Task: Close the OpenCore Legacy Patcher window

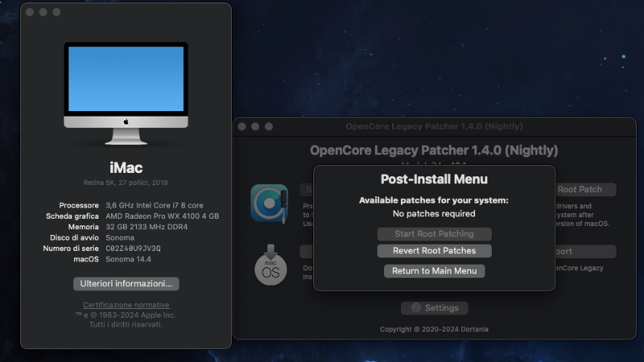Action: tap(242, 126)
